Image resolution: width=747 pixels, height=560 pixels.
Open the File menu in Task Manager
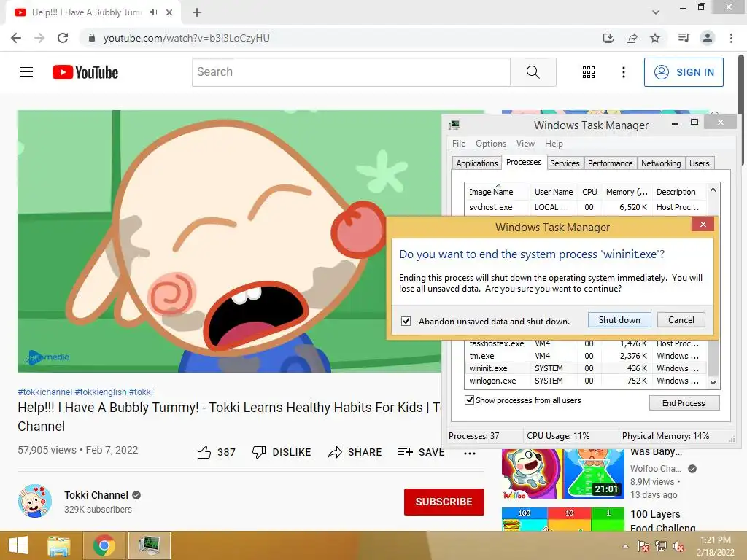(x=459, y=144)
